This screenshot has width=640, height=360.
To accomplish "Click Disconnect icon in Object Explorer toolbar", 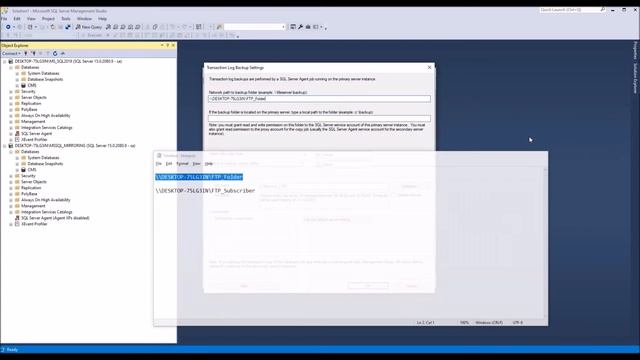I will 33,53.
